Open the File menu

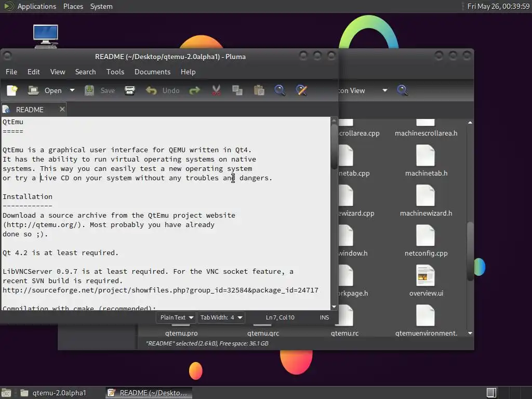[11, 72]
